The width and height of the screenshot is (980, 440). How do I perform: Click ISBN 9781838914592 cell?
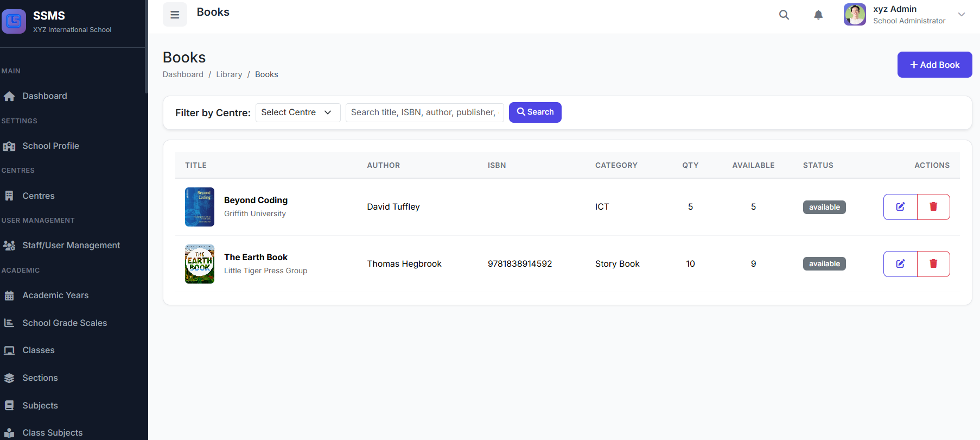[520, 264]
